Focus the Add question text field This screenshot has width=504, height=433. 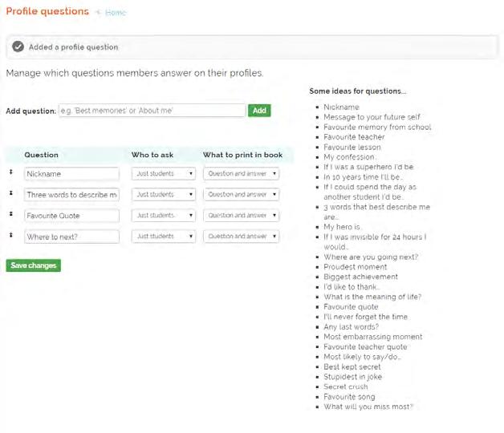click(x=152, y=111)
